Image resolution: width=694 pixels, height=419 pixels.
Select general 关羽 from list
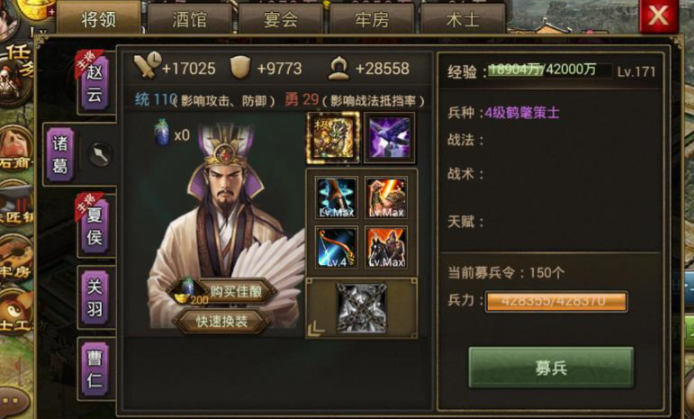(95, 298)
